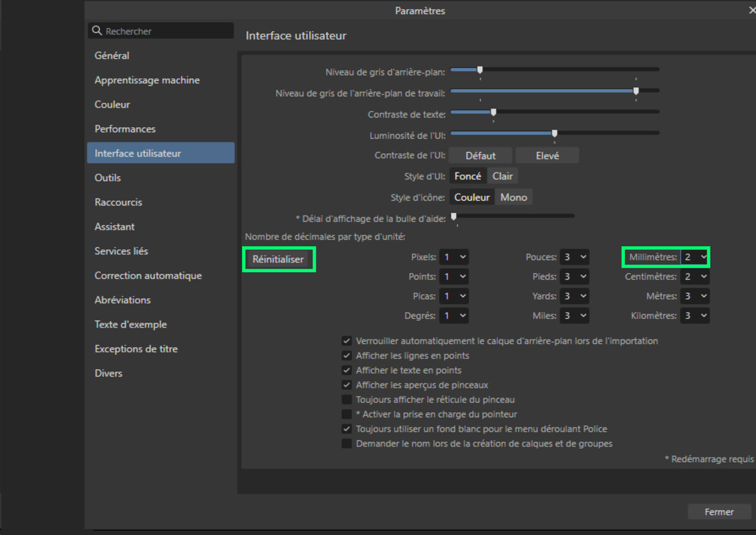Screen dimensions: 756x535
Task: Uncheck Afficher les aperçus de pinceaux
Action: 346,385
